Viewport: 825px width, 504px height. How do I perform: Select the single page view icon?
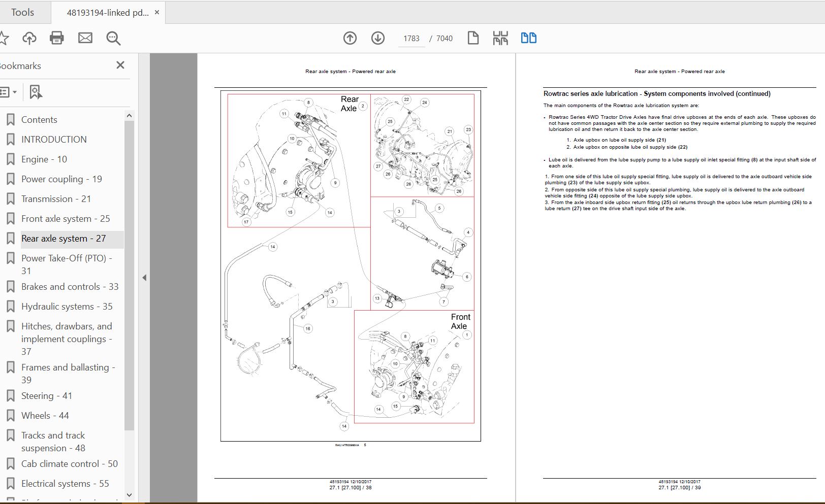(x=473, y=38)
